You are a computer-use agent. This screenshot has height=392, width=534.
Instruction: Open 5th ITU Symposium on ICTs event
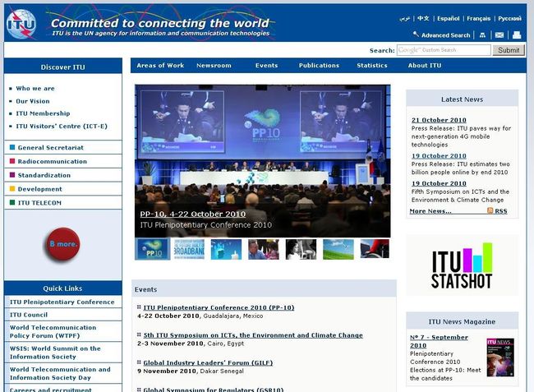pos(253,335)
